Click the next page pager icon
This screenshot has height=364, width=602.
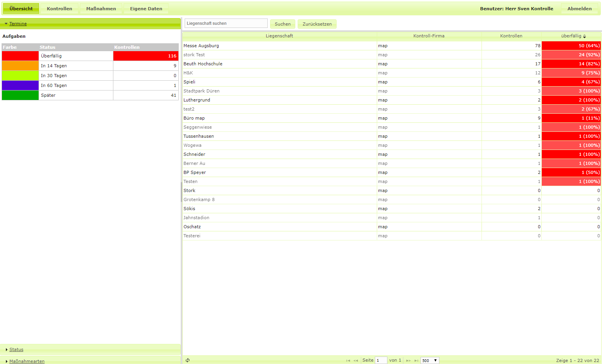(x=408, y=360)
